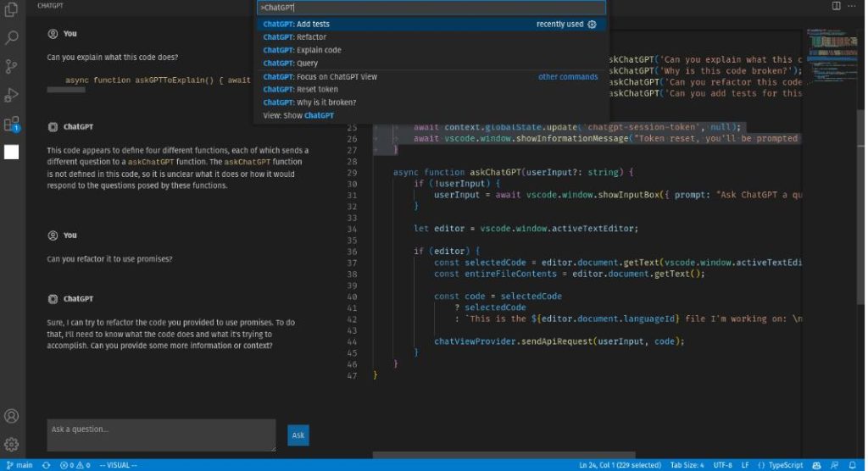The height and width of the screenshot is (471, 868).
Task: Open the Source Control view
Action: pyautogui.click(x=11, y=66)
